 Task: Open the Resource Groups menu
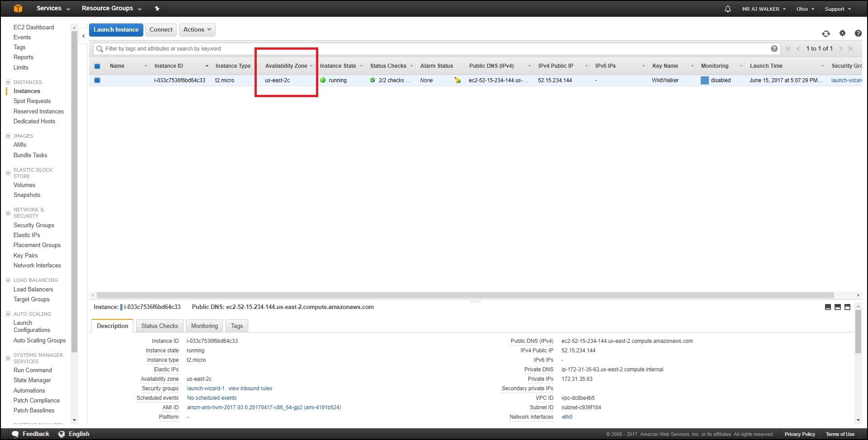tap(112, 9)
